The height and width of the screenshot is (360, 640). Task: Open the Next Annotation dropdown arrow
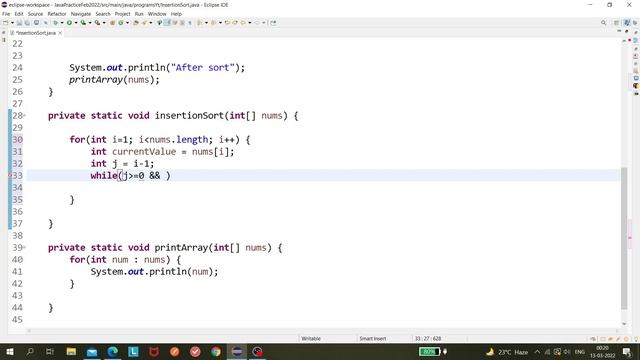(x=206, y=23)
